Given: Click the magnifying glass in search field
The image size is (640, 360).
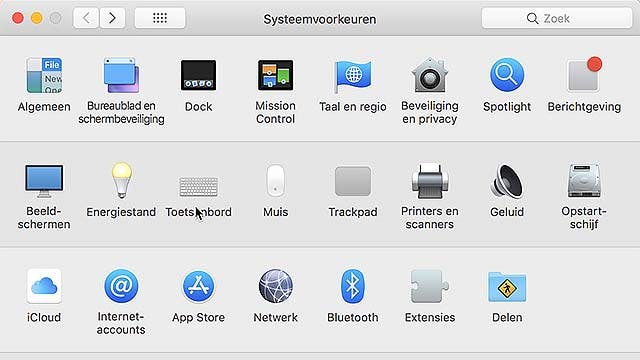Looking at the screenshot, I should point(532,18).
